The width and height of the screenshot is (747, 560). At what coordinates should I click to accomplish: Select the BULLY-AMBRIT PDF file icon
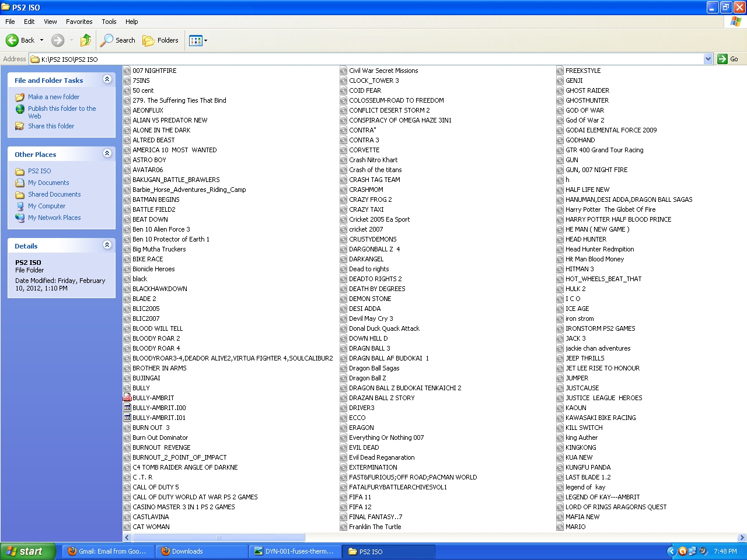click(x=127, y=398)
